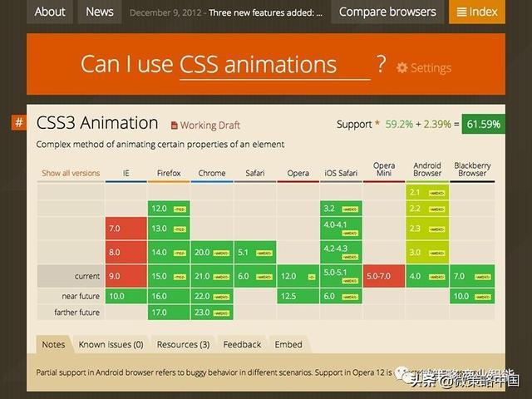
Task: Click iOS Safari 5.0-5.1 cell
Action: point(342,276)
